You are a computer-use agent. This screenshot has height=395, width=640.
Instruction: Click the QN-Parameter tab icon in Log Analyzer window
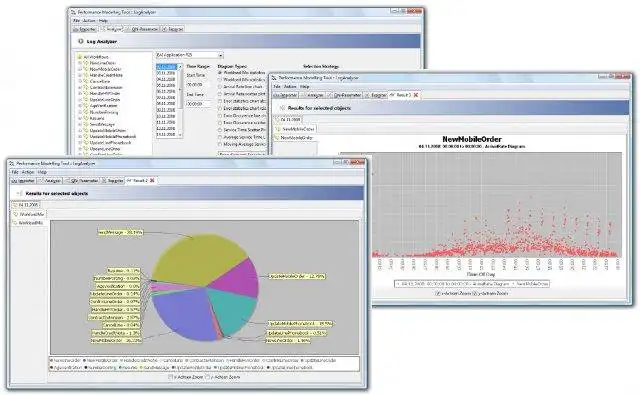tap(128, 29)
